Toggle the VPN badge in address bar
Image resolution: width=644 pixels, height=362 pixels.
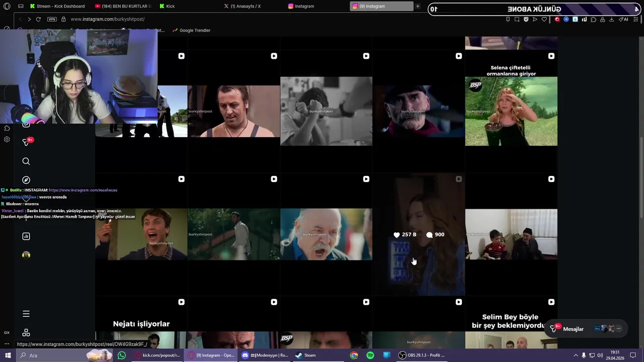(x=52, y=19)
